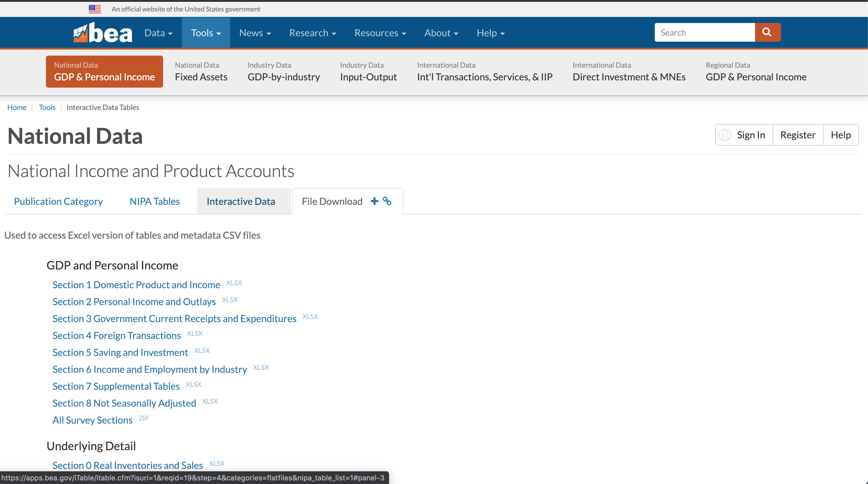Click the ZIP badge for All Survey Sections

click(143, 418)
